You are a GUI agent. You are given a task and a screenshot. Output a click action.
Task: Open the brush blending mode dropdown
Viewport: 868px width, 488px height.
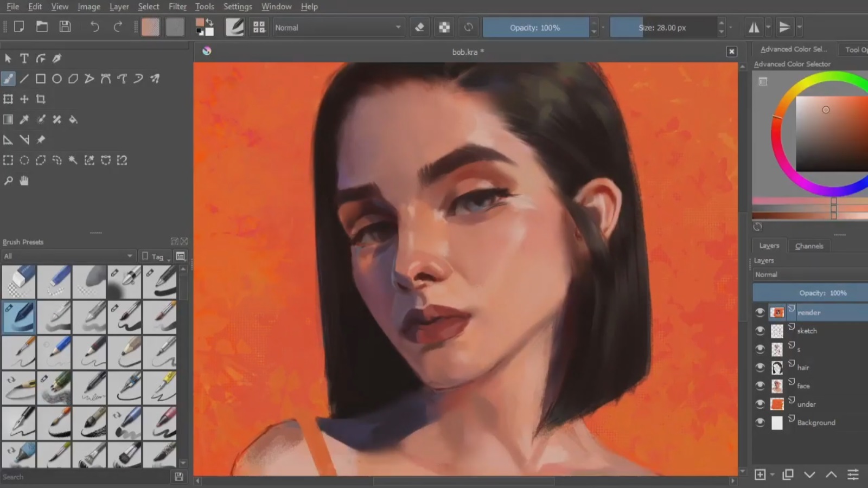339,28
